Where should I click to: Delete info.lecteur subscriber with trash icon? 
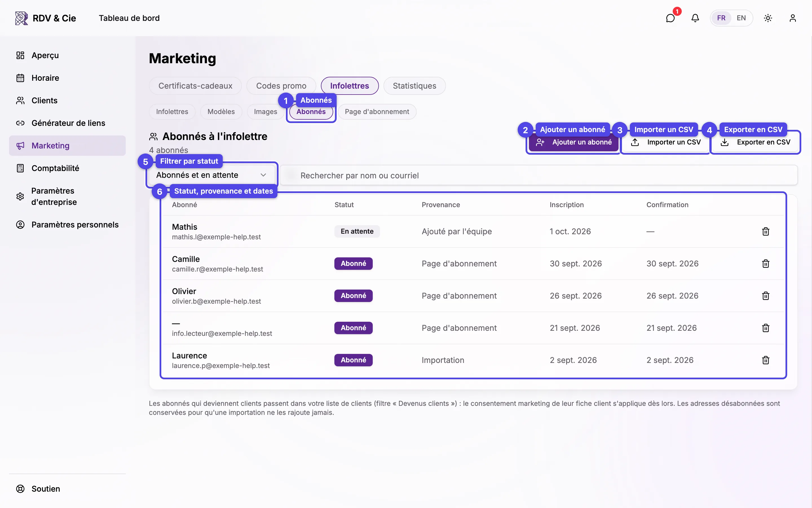coord(765,328)
